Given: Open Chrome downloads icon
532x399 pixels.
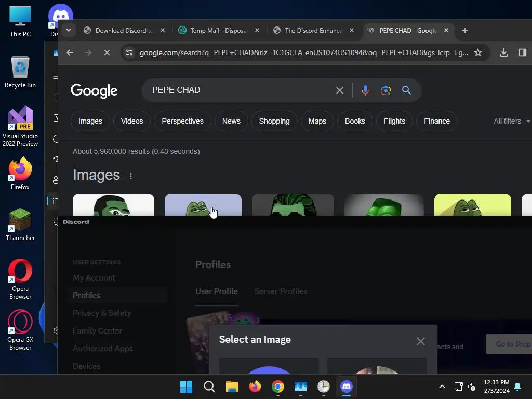Looking at the screenshot, I should pyautogui.click(x=504, y=52).
